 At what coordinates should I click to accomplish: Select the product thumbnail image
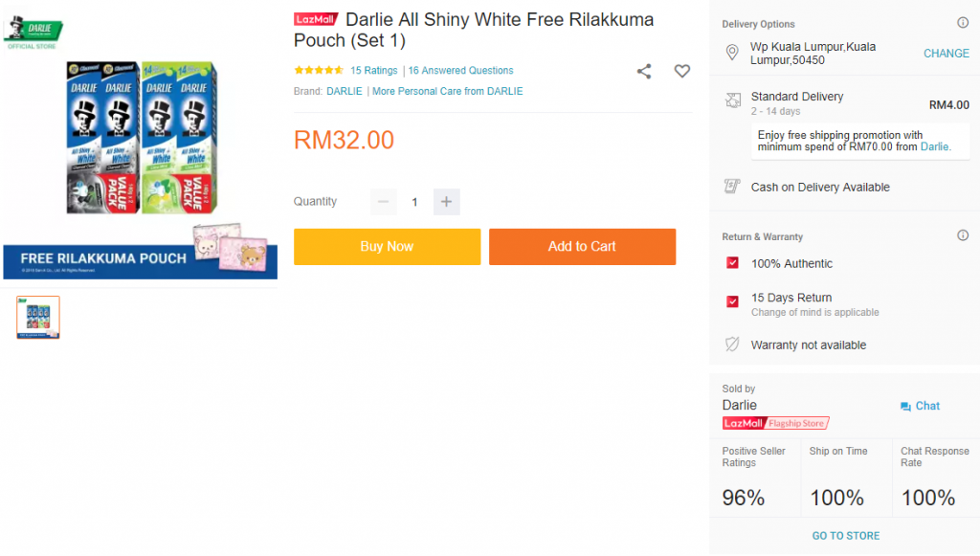coord(38,318)
